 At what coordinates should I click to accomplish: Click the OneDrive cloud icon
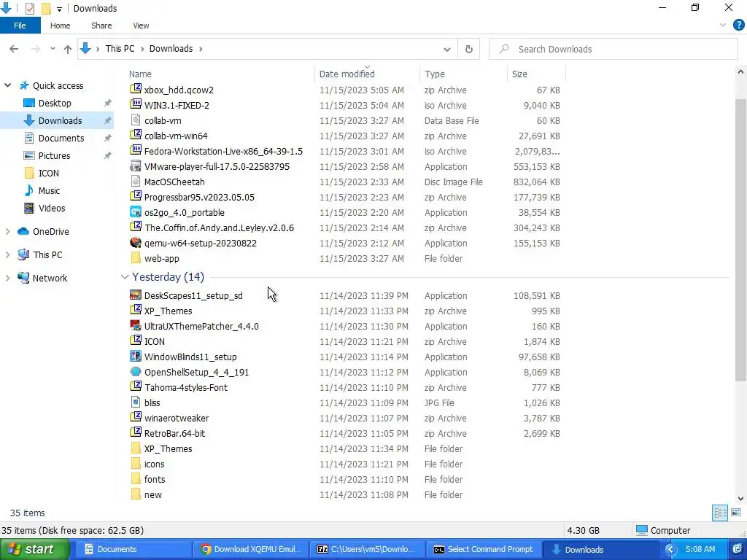point(23,231)
